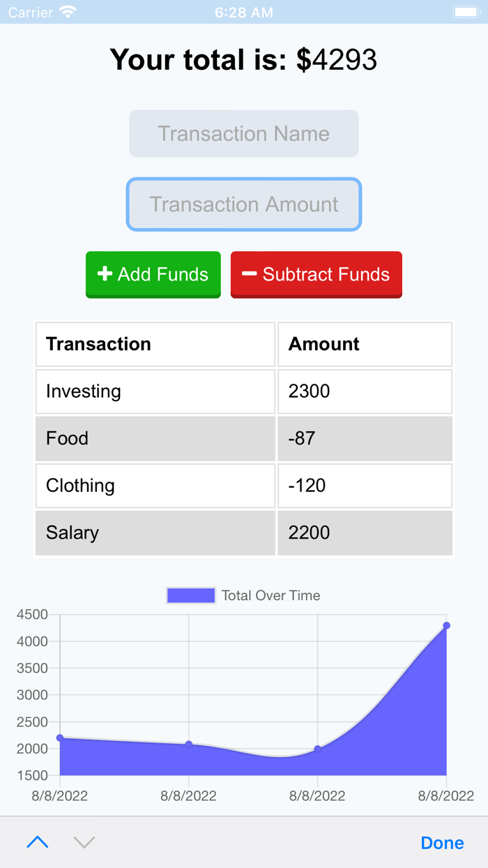Click the upward chevron in keyboard toolbar
The image size is (488, 868).
[38, 842]
